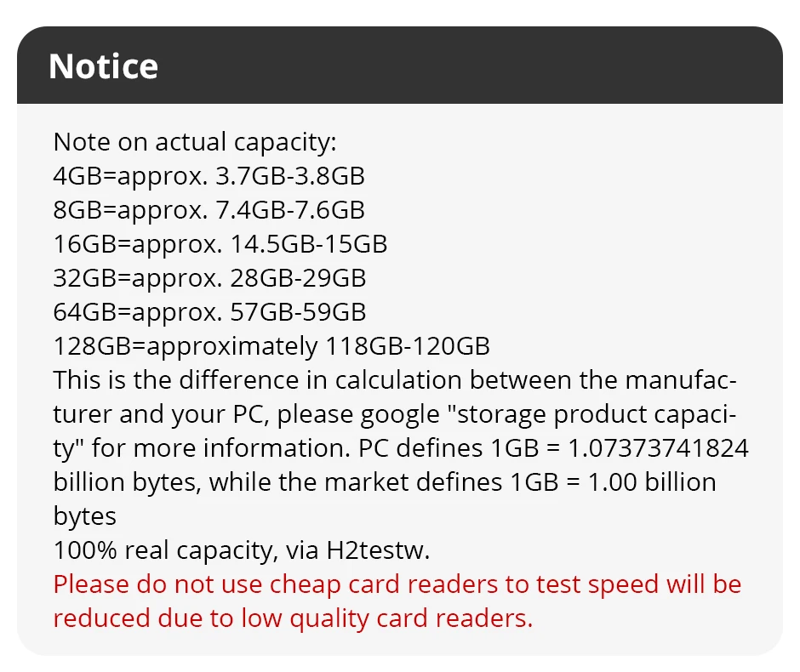Click the "100% real capacity" text
Screen dimensions: 800x672
coord(160,550)
